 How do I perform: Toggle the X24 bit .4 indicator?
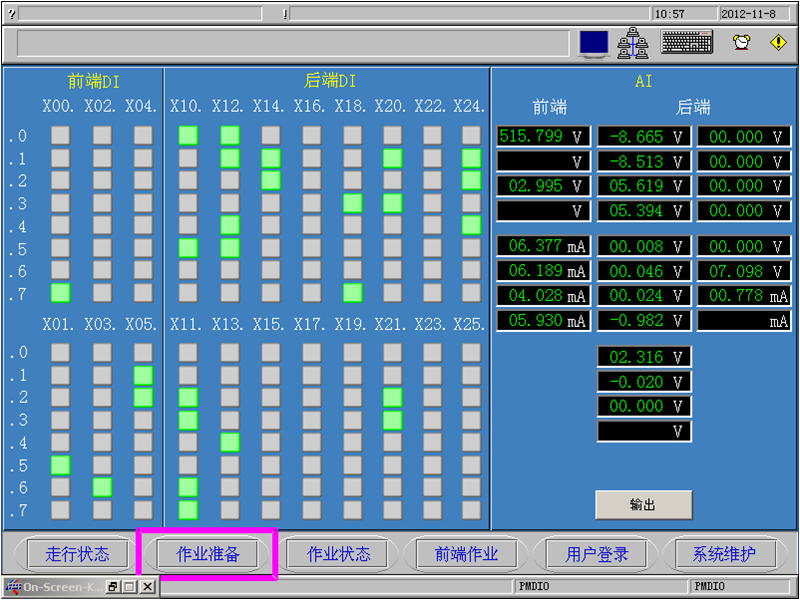471,225
